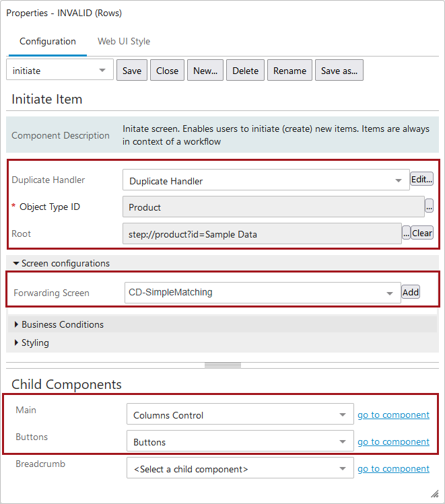Click the Edit... button for Duplicate Handler
Viewport: 445px width, 504px height.
[421, 179]
